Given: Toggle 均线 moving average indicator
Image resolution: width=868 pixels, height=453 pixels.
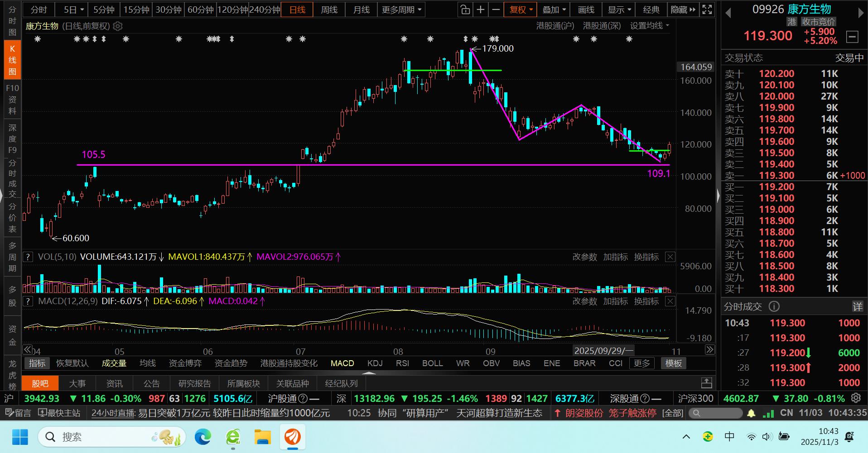Looking at the screenshot, I should pyautogui.click(x=148, y=363).
